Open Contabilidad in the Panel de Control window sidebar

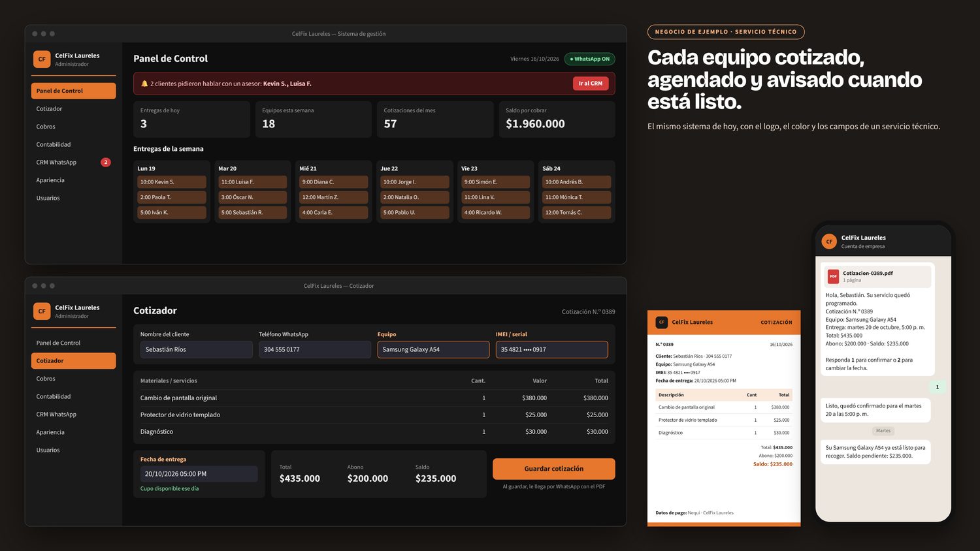(x=73, y=144)
